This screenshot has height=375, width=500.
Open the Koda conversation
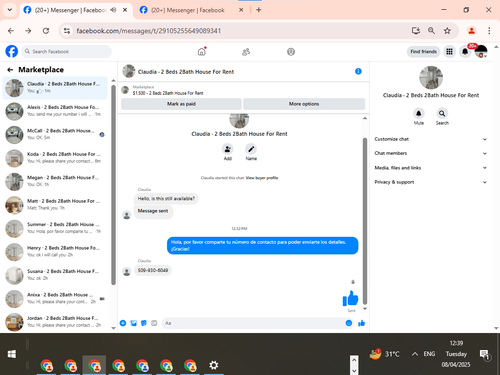55,158
